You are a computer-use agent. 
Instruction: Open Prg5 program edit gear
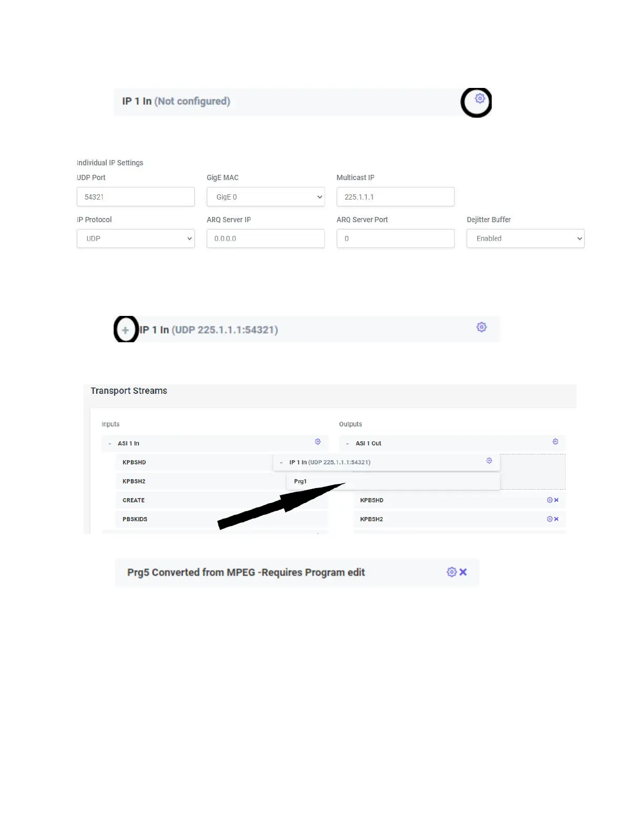tap(451, 572)
